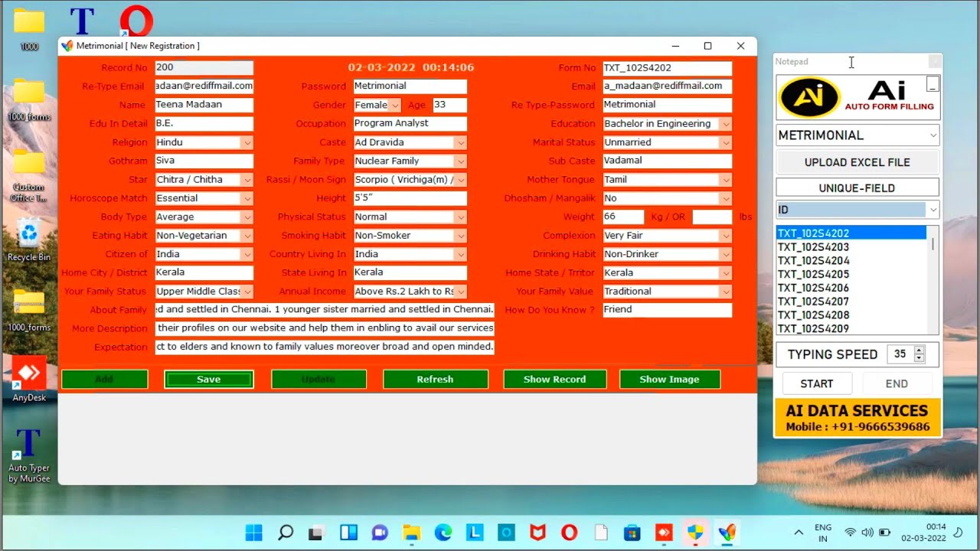Open the Gender dropdown
Viewport: 980px width, 551px height.
(394, 105)
